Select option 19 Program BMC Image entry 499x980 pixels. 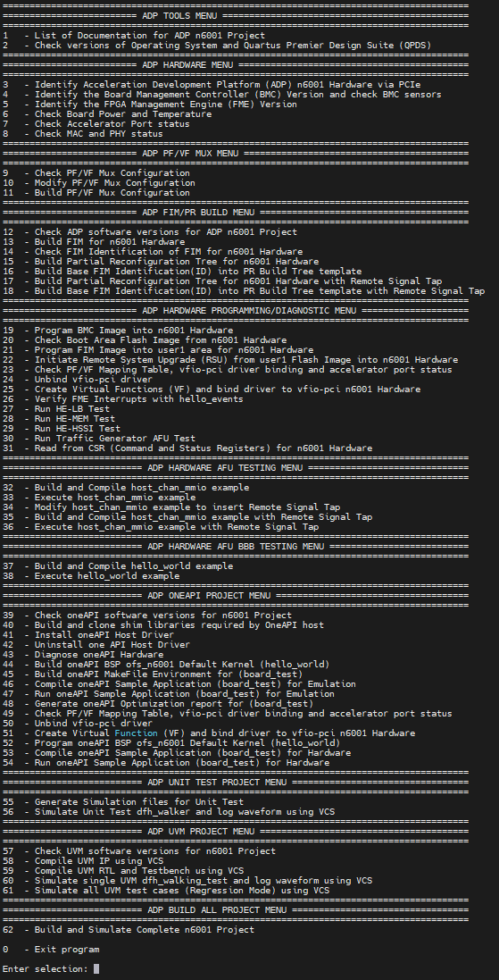(x=118, y=330)
